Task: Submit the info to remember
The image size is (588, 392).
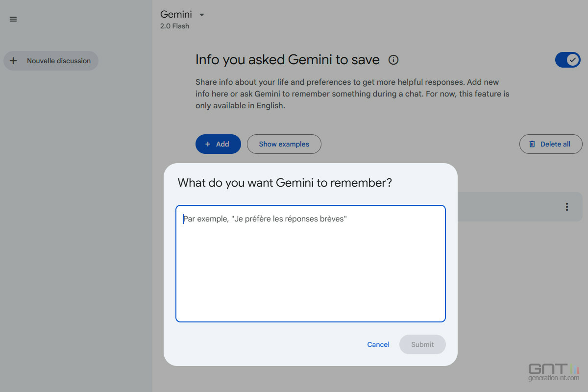Action: tap(422, 344)
